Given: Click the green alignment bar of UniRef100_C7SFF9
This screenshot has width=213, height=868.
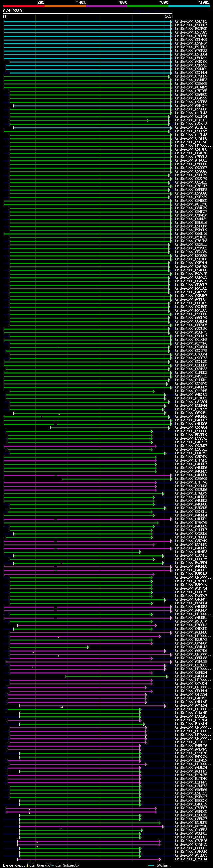Looking at the screenshot, I should (x=87, y=76).
